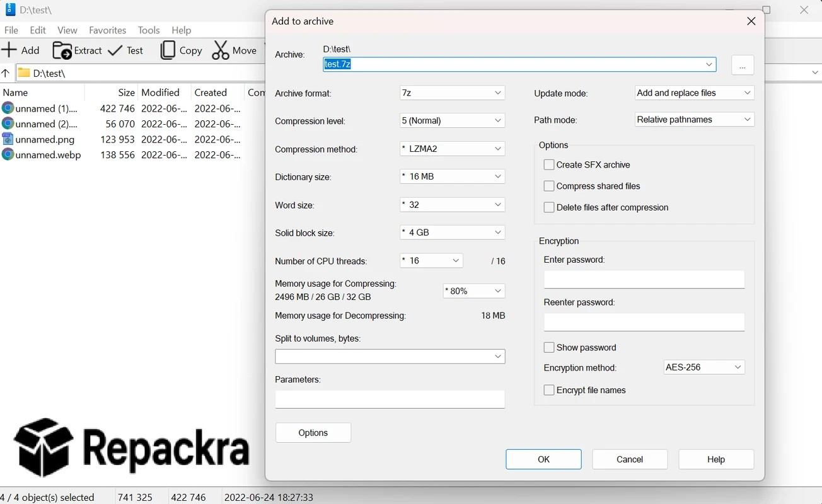822x504 pixels.
Task: Click the Add toolbar icon
Action: click(x=9, y=50)
